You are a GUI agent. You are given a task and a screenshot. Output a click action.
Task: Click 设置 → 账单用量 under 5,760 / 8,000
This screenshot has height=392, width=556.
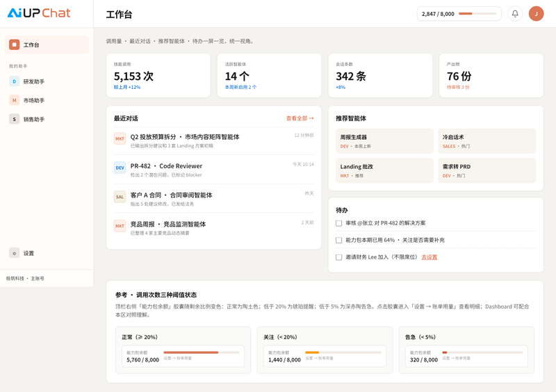tap(178, 359)
